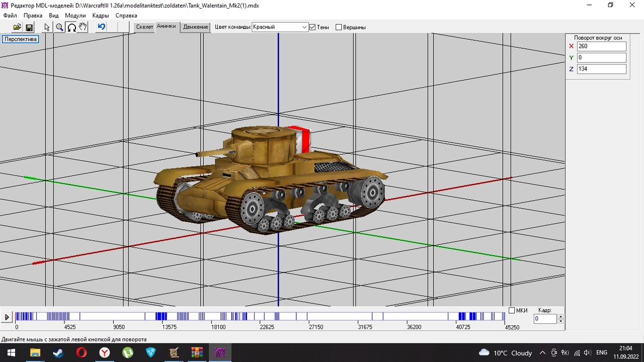
Task: Open the volume speaker tray icon
Action: (x=587, y=353)
